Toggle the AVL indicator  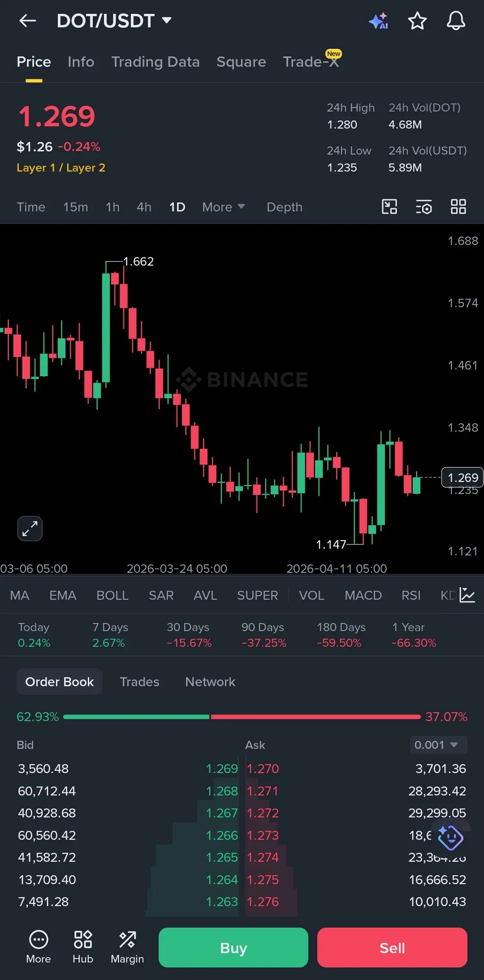tap(205, 595)
